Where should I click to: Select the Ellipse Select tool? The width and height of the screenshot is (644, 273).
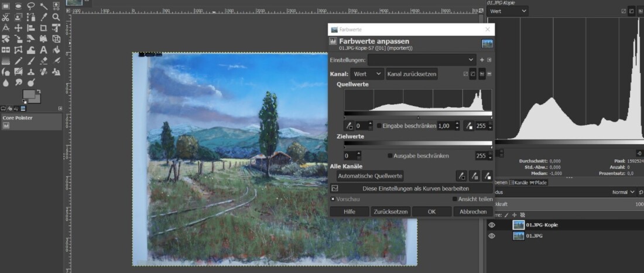(x=18, y=6)
